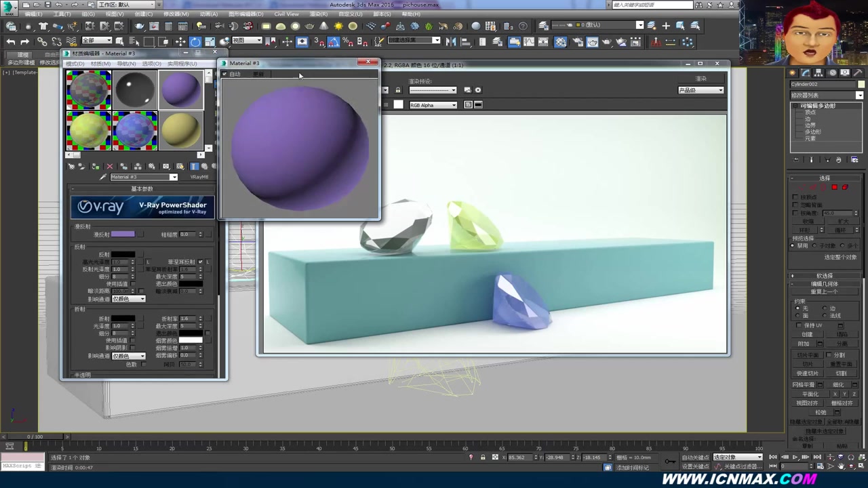This screenshot has width=868, height=488.
Task: Open refraction 影响通道 仅颜色 dropdown
Action: click(129, 356)
